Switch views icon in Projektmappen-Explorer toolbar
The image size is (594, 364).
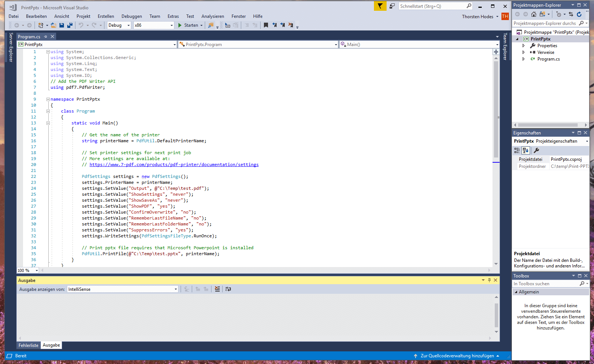coord(542,14)
